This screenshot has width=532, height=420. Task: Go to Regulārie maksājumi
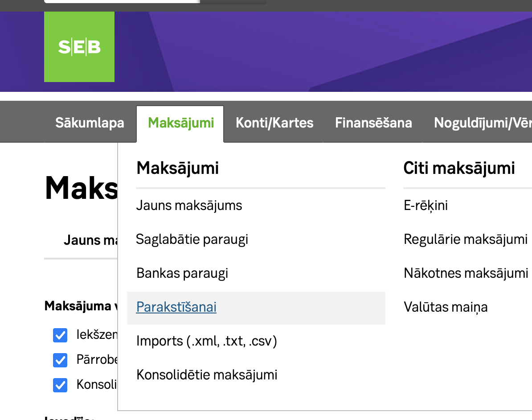pyautogui.click(x=466, y=239)
